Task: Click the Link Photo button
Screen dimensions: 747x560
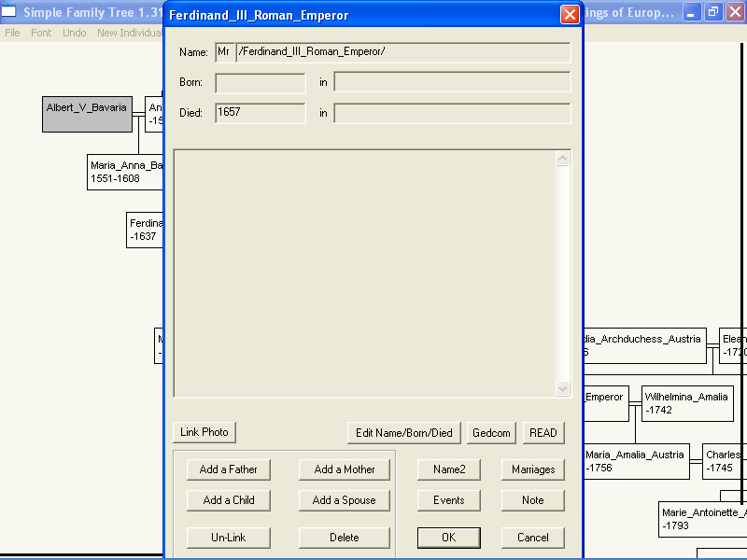Action: 204,432
